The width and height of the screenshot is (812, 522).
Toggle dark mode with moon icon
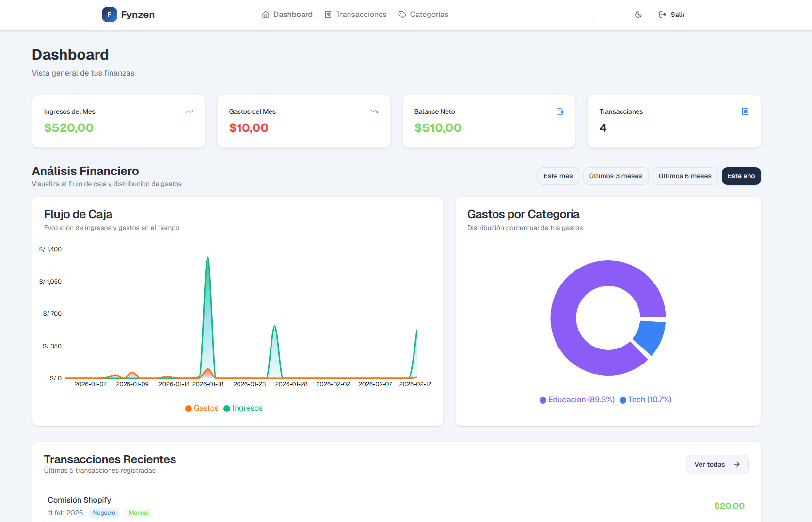coord(638,15)
